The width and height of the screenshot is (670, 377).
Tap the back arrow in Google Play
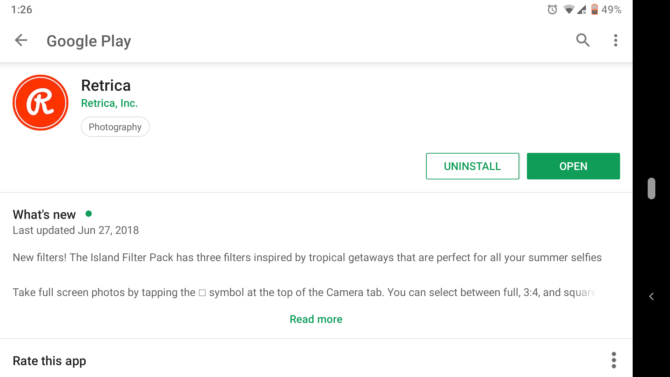(x=21, y=40)
